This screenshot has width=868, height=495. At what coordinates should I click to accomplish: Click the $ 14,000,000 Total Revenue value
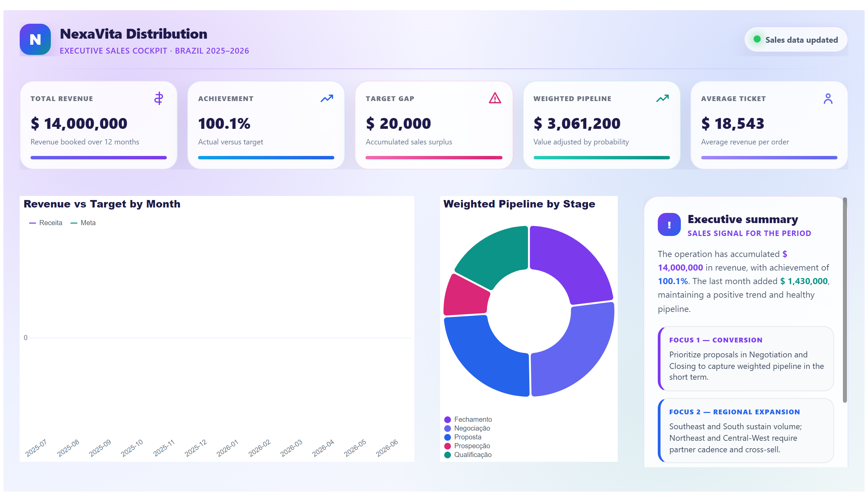pos(79,123)
